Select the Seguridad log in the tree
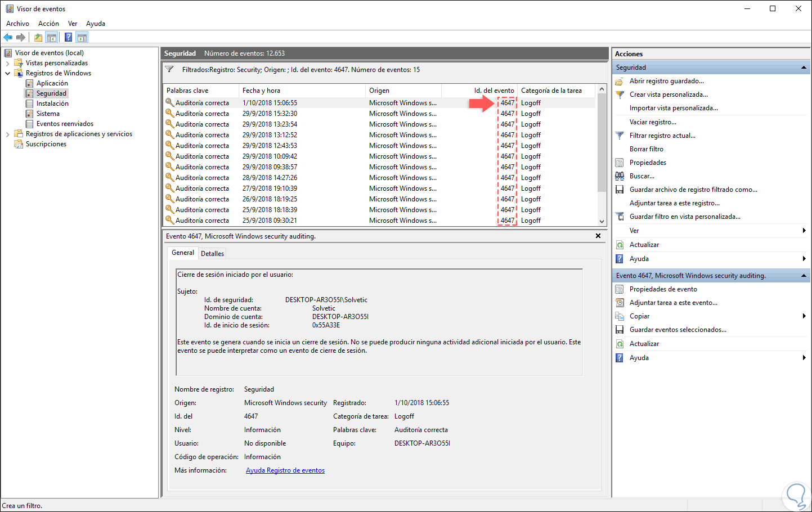Image resolution: width=812 pixels, height=512 pixels. click(51, 93)
